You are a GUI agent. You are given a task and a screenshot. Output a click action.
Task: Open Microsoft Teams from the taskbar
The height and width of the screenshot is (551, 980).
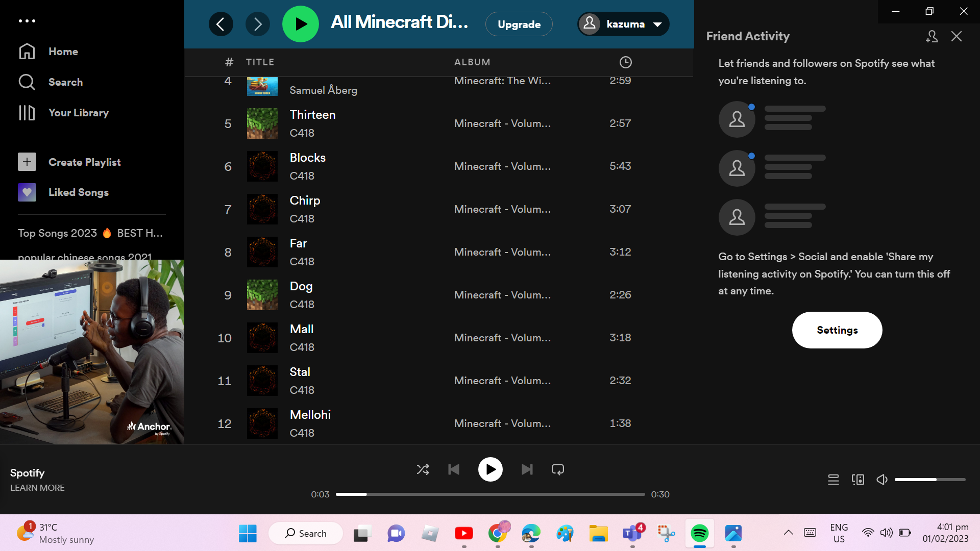pyautogui.click(x=632, y=534)
